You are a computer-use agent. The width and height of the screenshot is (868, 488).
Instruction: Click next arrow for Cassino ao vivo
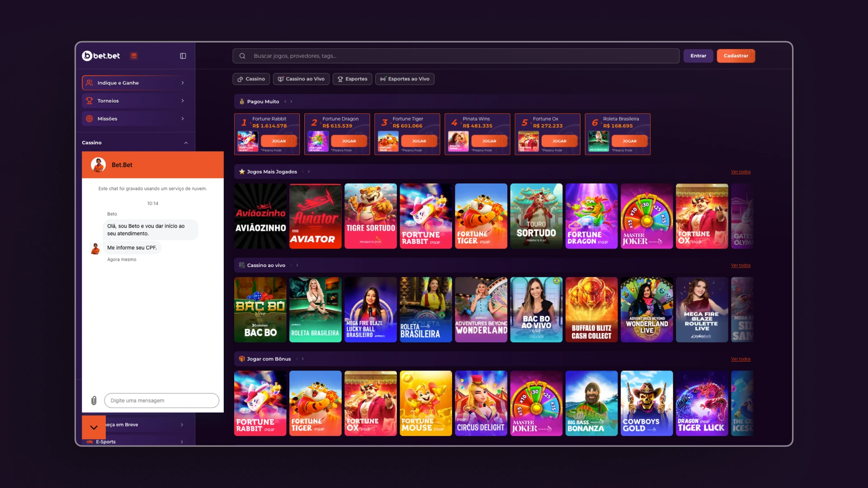[297, 265]
